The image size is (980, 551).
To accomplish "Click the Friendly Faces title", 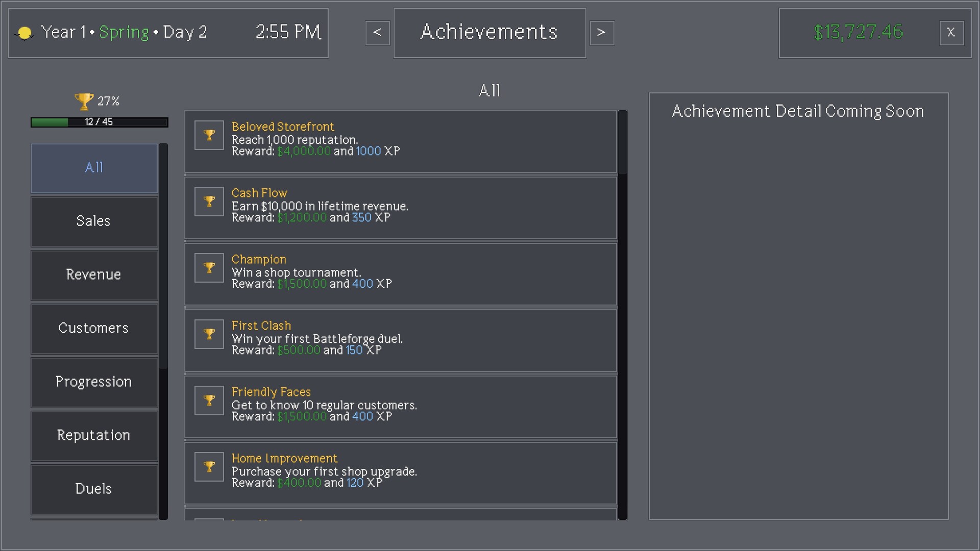I will pyautogui.click(x=271, y=392).
